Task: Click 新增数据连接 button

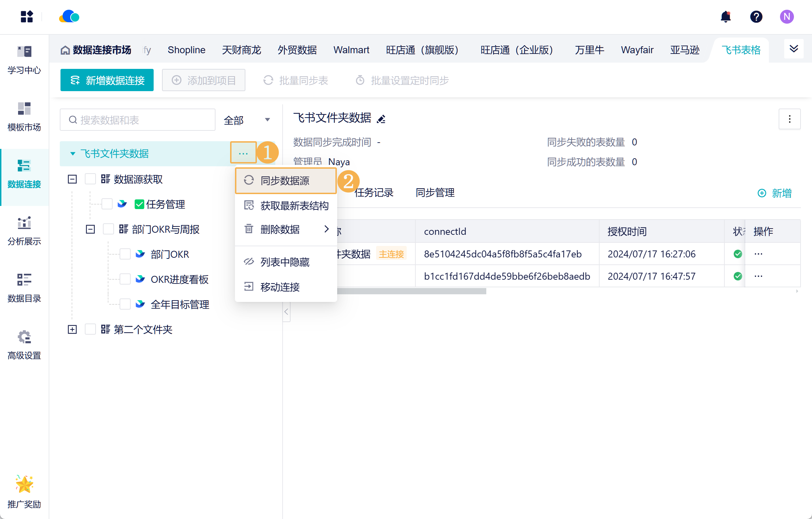Action: point(107,80)
